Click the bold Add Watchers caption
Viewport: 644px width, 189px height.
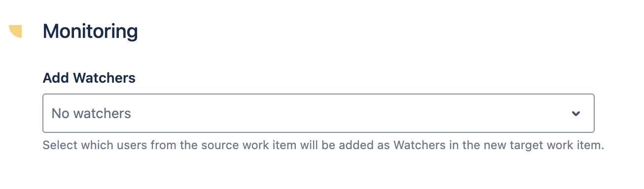(89, 78)
